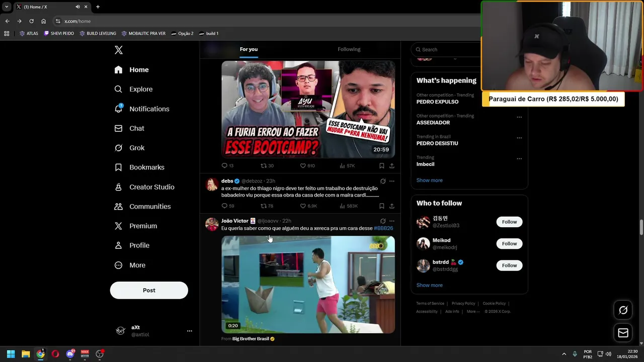This screenshot has height=362, width=644.
Task: Click the X logo in sidebar
Action: 119,50
